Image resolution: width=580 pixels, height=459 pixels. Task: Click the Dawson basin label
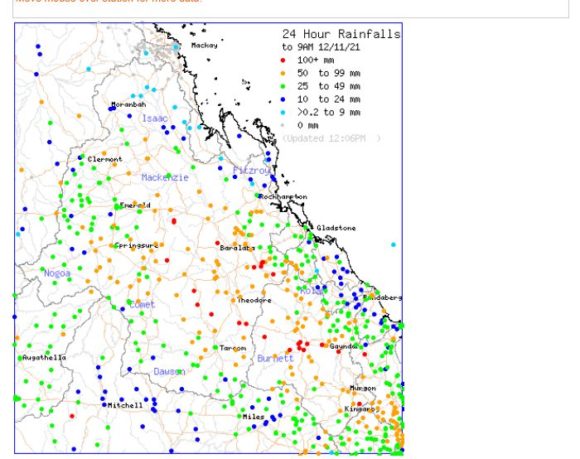click(x=169, y=371)
